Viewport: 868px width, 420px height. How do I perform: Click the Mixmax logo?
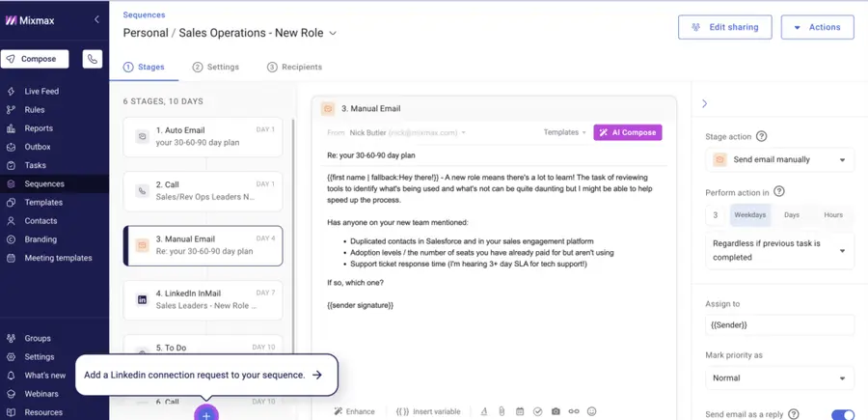pyautogui.click(x=30, y=21)
